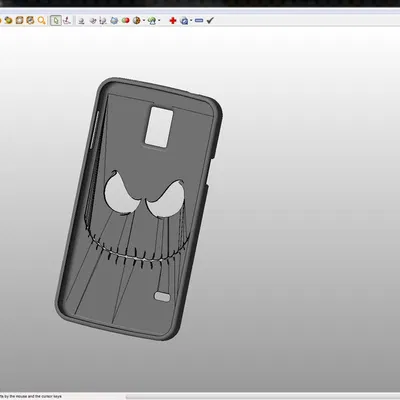400x400 pixels.
Task: Open dropdown arrow beside green sphere icon
Action: [159, 21]
